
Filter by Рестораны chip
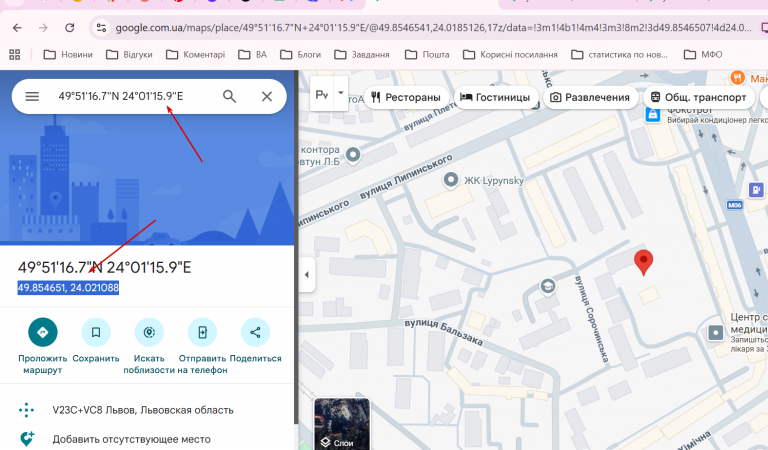(x=406, y=97)
